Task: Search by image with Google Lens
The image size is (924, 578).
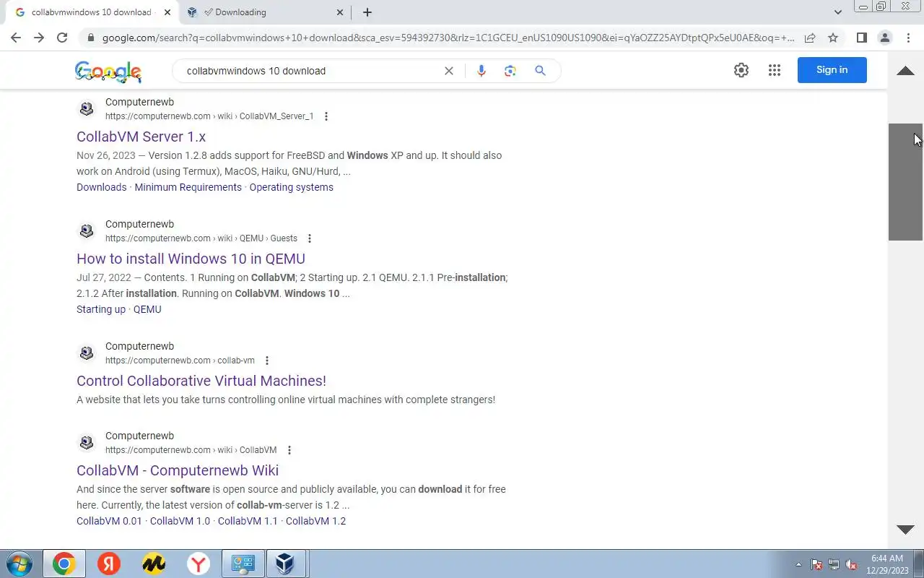Action: click(510, 71)
